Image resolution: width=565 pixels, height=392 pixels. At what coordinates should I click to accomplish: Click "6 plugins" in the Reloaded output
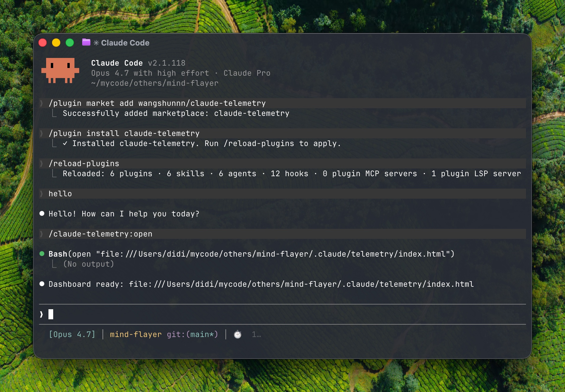(x=131, y=174)
